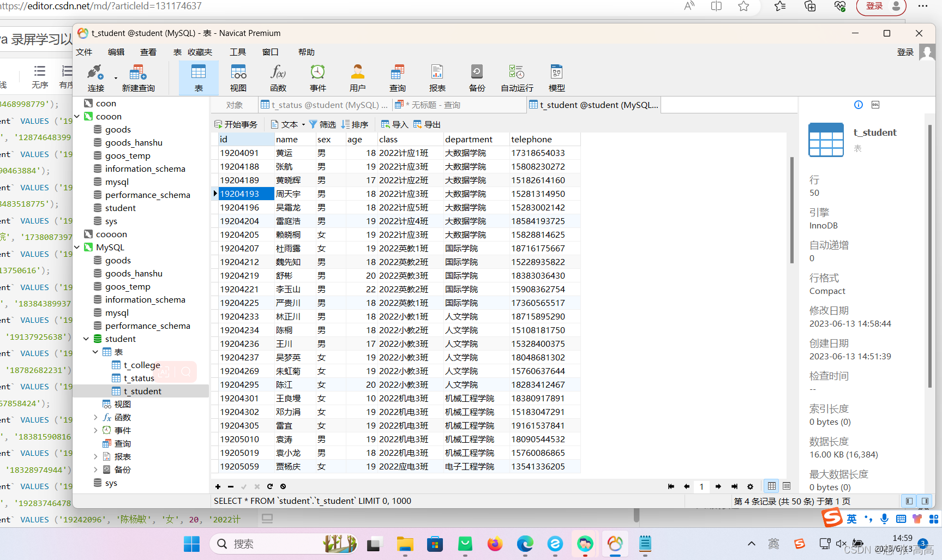This screenshot has width=942, height=560.
Task: Switch to the 对象 tab
Action: 235,105
